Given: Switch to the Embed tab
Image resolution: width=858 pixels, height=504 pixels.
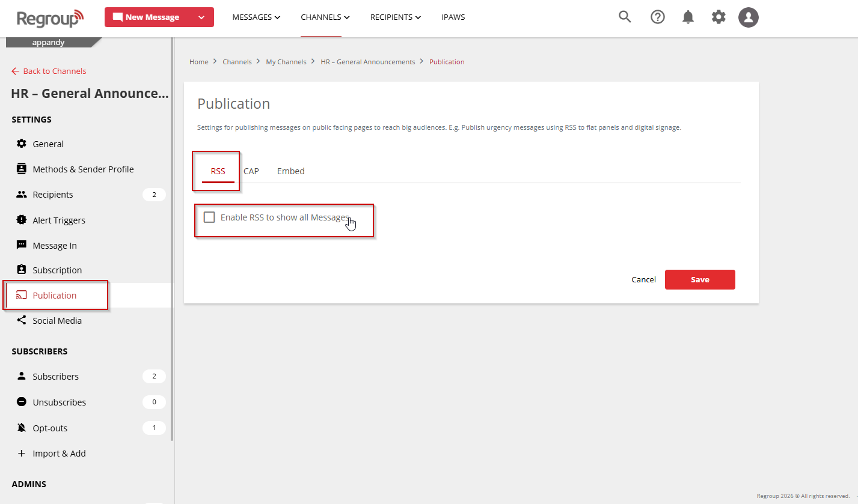Looking at the screenshot, I should point(291,171).
